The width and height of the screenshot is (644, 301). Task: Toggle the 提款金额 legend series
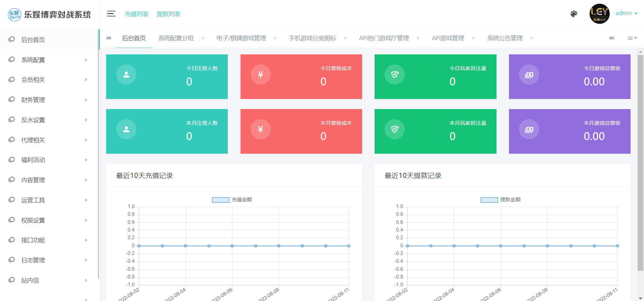(x=500, y=200)
